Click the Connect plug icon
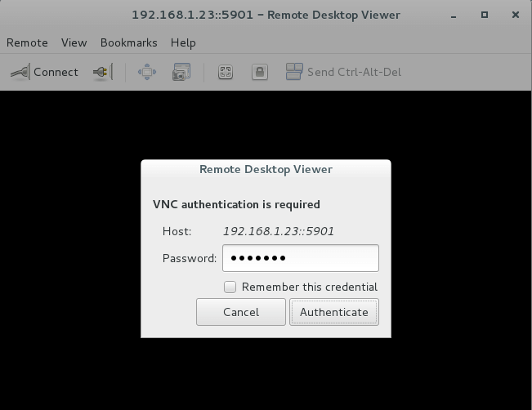 point(20,72)
